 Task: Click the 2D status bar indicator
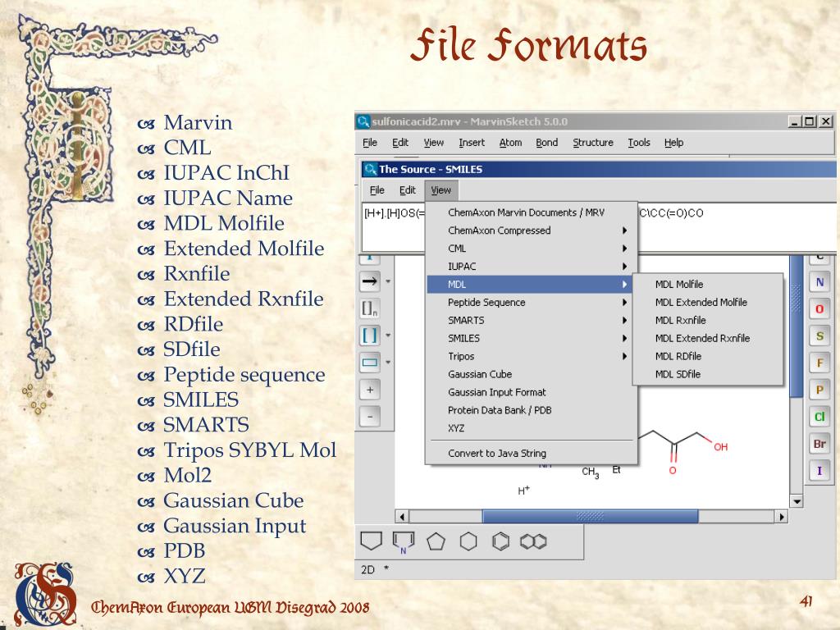coord(367,569)
